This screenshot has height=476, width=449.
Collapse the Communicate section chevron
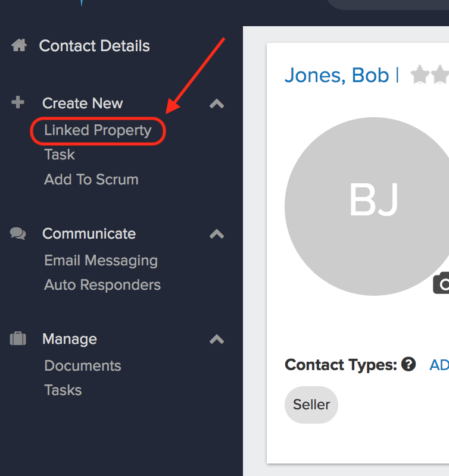217,234
